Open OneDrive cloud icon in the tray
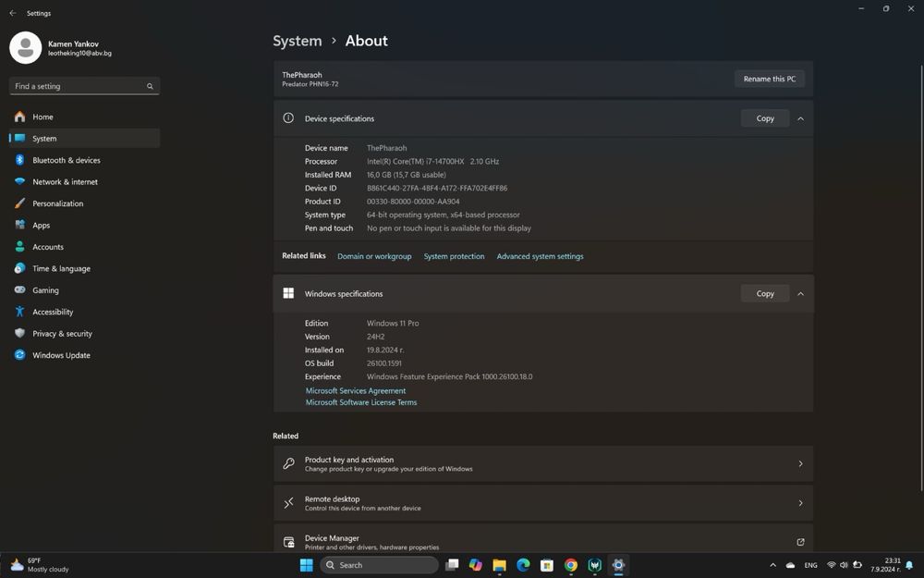 [790, 565]
